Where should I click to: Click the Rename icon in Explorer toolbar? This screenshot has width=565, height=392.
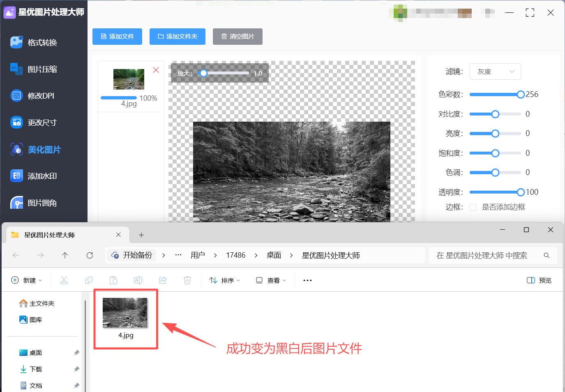(x=138, y=280)
